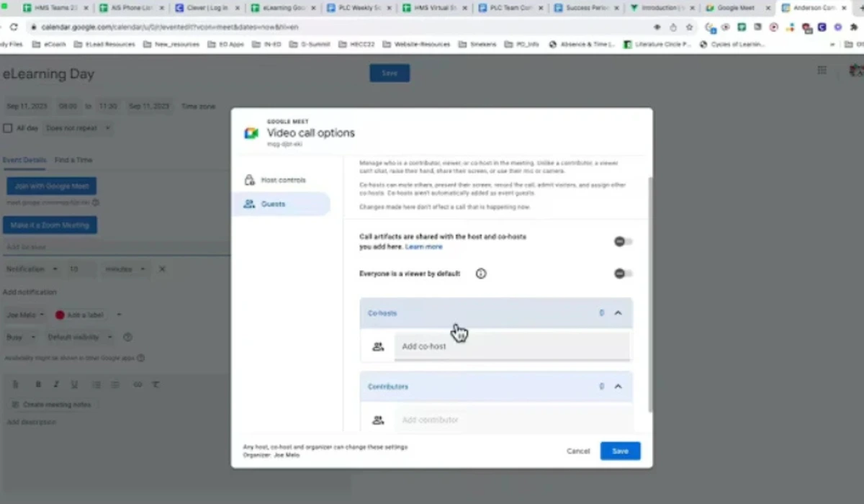
Task: Switch to the Find a Time tab
Action: click(x=73, y=160)
